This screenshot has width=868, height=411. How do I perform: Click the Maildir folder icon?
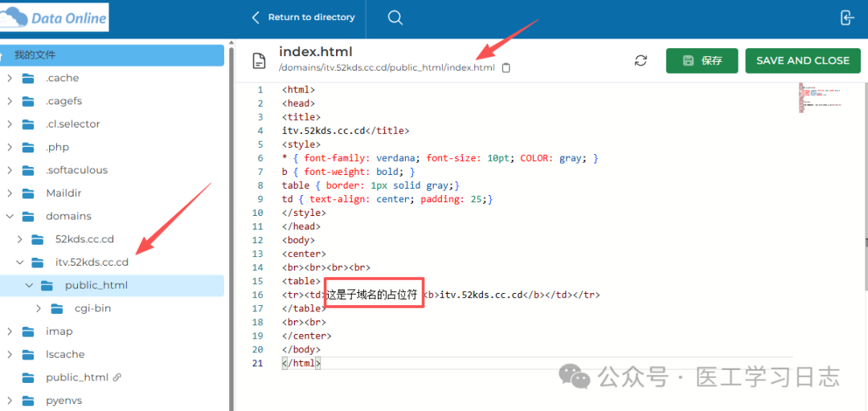coord(29,193)
